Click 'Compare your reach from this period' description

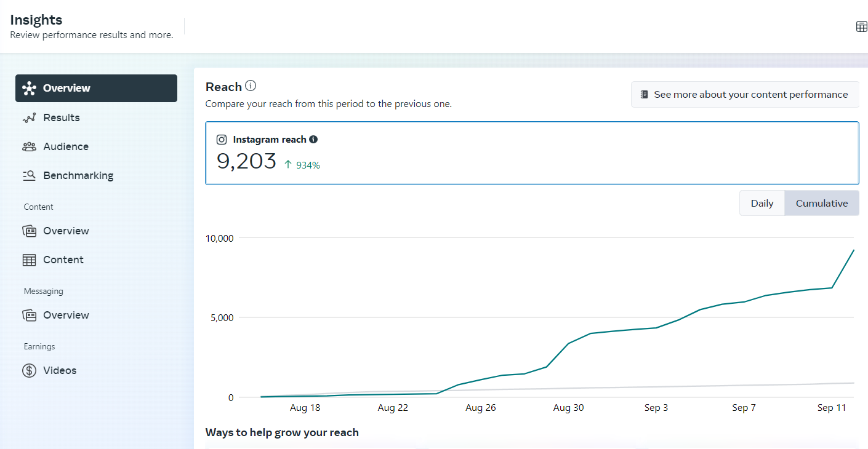click(329, 104)
